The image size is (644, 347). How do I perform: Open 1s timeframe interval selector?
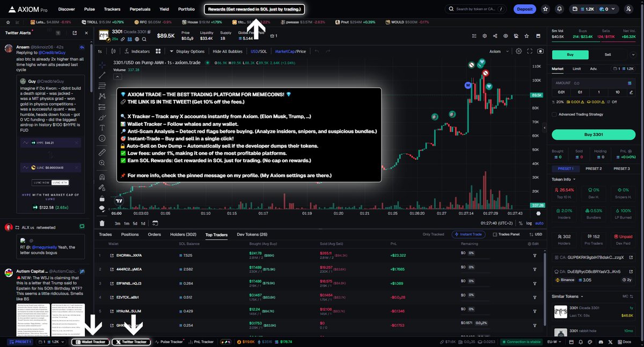tap(100, 51)
